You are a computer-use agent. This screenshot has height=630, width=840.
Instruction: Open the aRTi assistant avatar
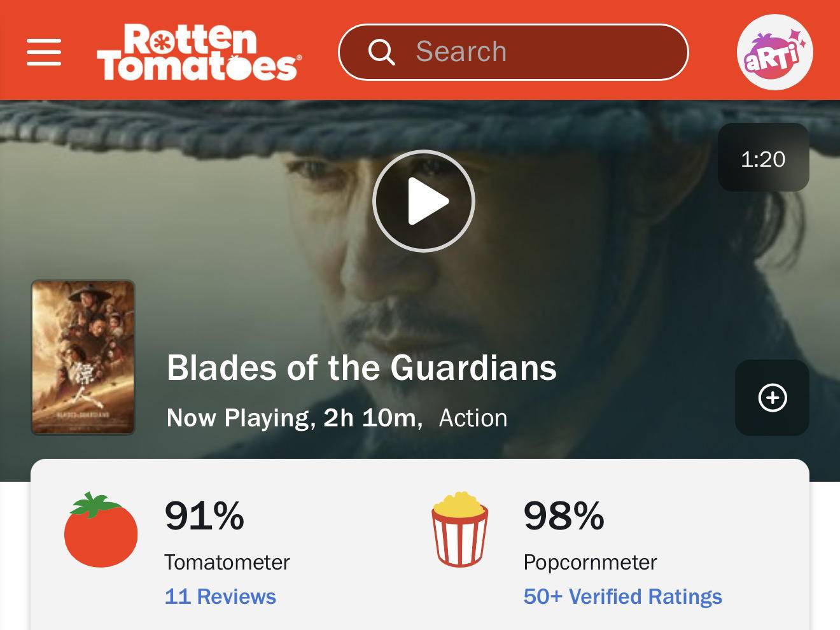coord(774,52)
